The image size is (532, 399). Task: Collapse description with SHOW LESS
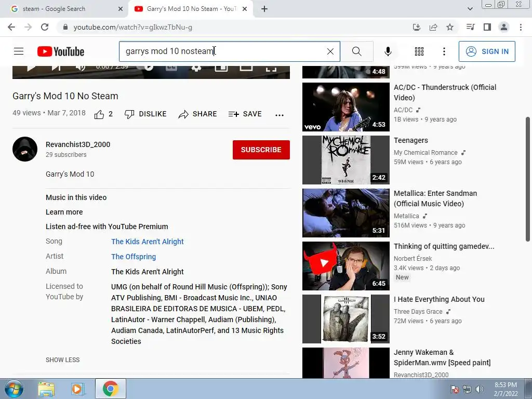point(62,360)
